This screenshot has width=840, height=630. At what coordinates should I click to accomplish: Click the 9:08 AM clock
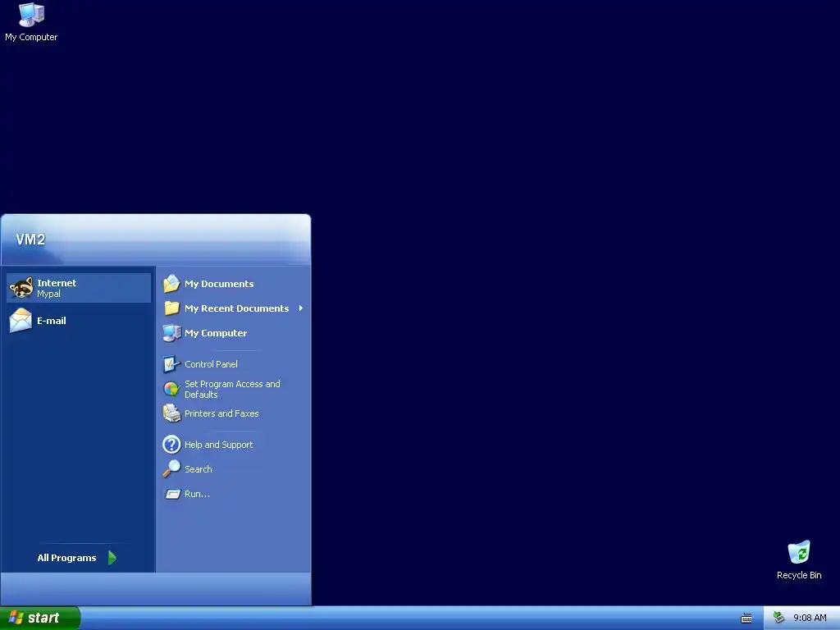coord(810,618)
